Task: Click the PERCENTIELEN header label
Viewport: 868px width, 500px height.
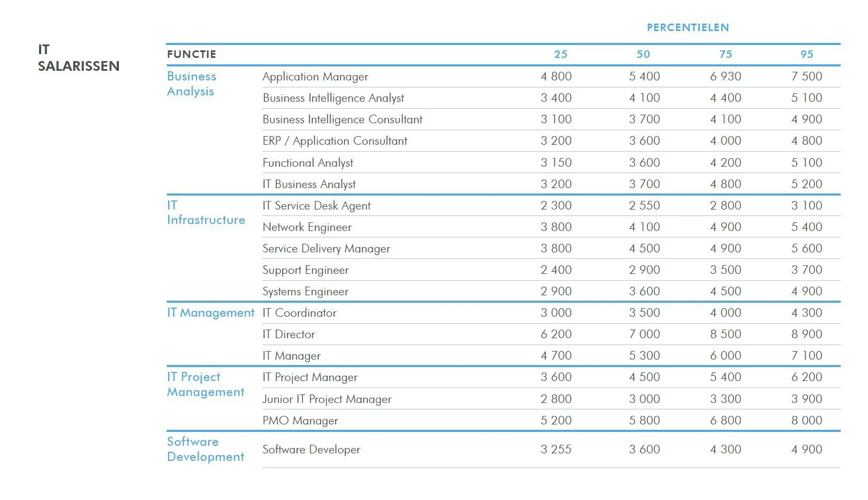Action: 688,27
